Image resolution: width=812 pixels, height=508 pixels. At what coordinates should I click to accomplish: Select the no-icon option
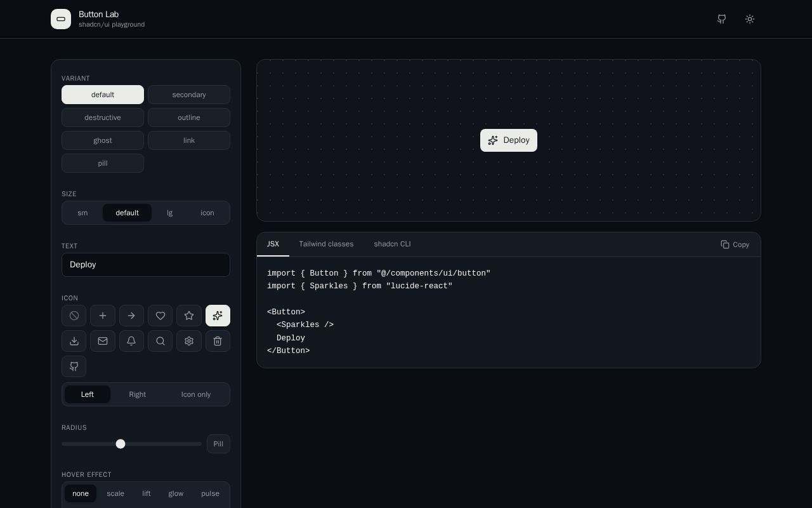pos(74,316)
